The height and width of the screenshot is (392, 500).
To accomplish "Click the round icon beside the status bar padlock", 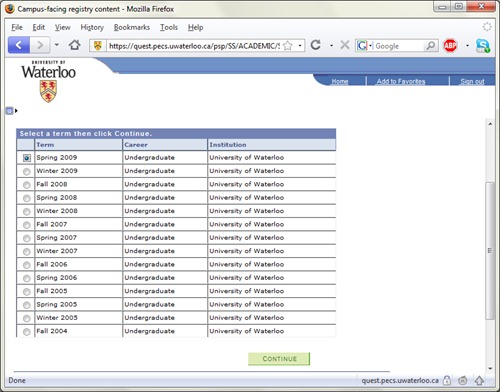I will tap(463, 380).
